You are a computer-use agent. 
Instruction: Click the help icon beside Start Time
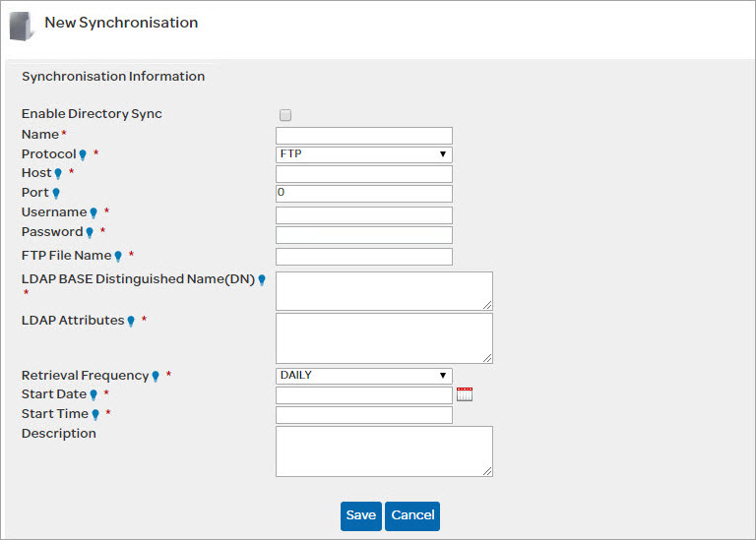95,415
